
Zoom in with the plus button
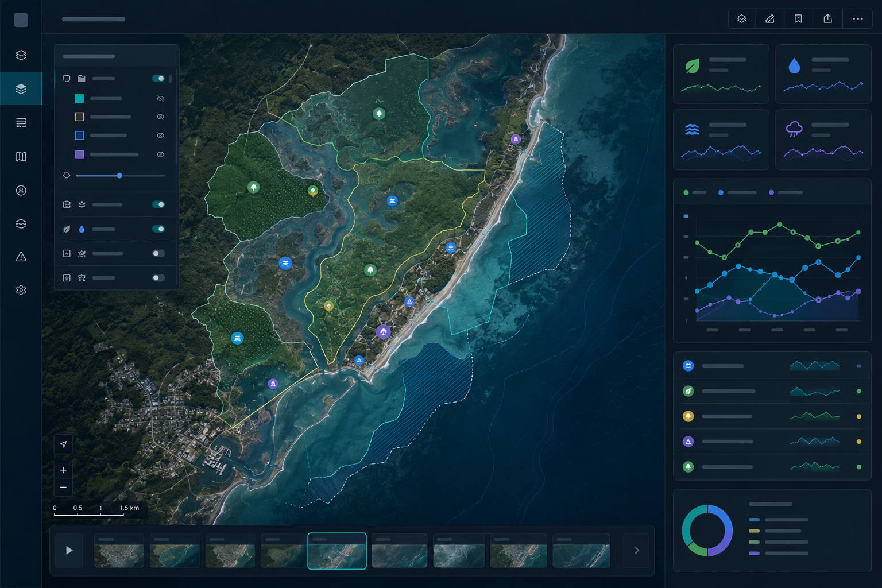(63, 470)
